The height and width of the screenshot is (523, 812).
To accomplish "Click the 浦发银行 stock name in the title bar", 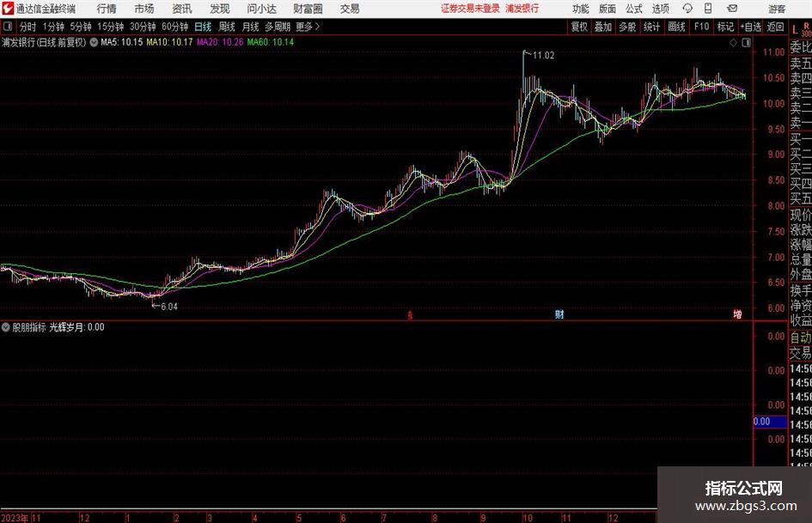I will pos(522,9).
